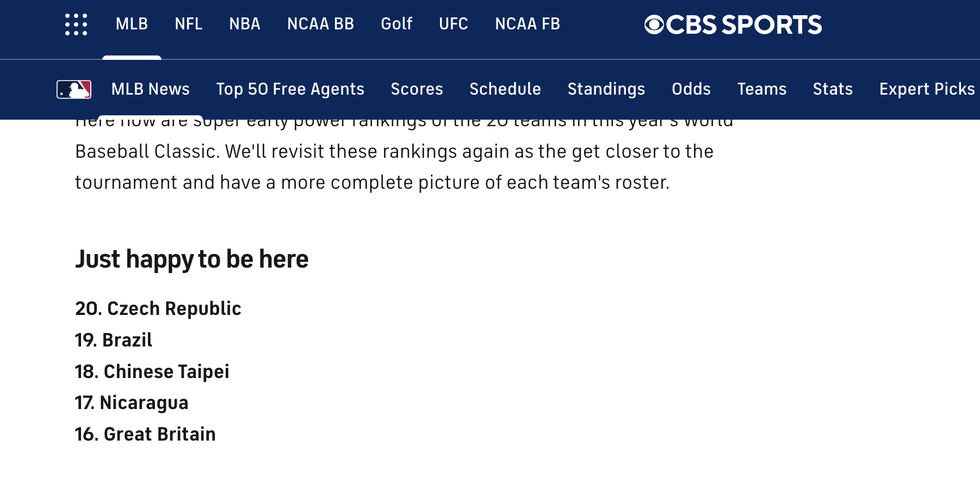Open MLB News page
Screen dimensions: 980x495
(x=151, y=89)
